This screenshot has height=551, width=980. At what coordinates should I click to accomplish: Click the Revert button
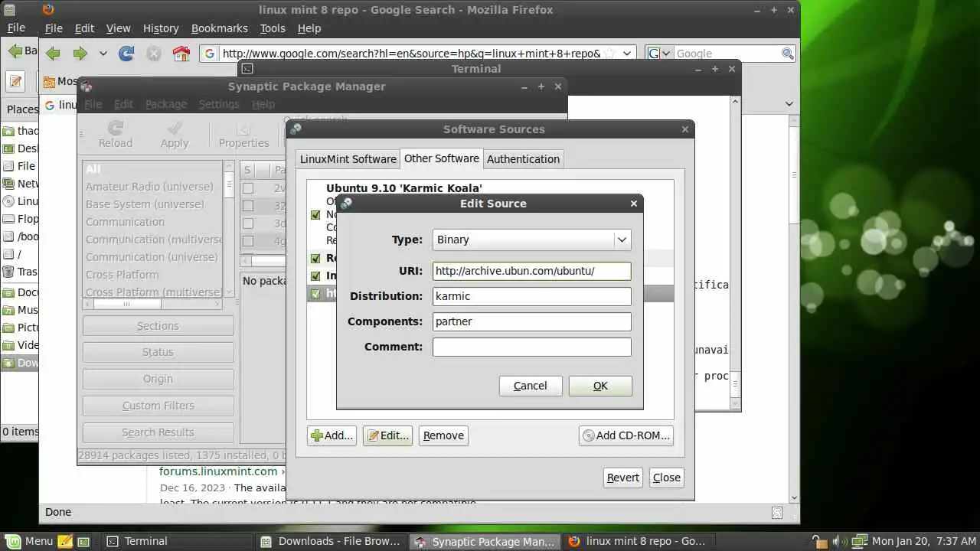click(622, 478)
